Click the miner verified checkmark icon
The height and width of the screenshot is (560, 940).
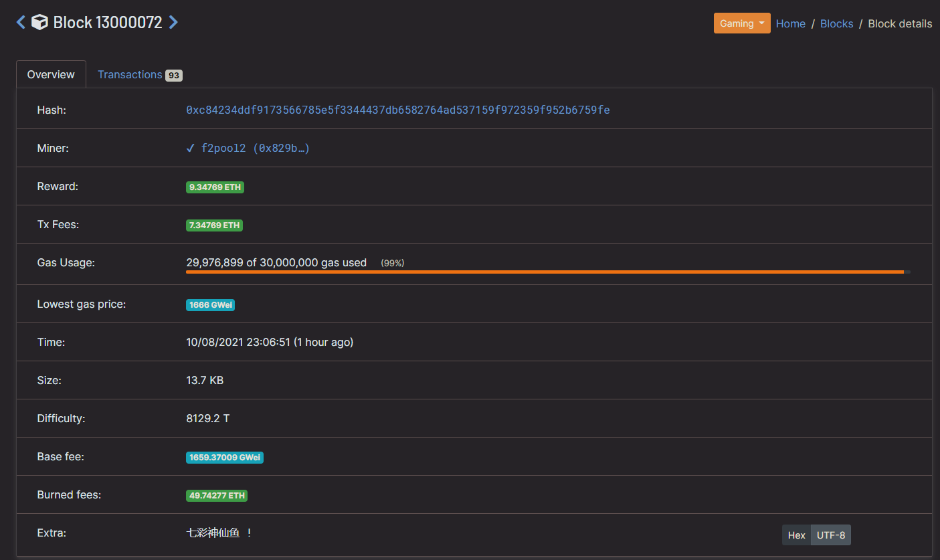190,149
